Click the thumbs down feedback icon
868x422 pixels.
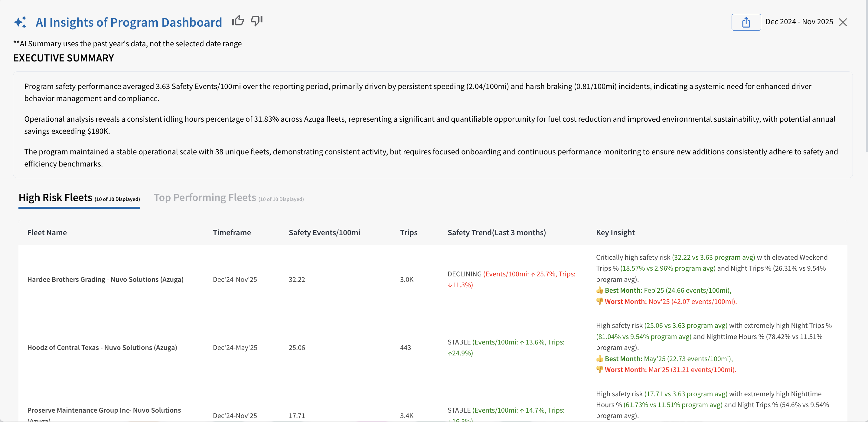click(x=256, y=21)
